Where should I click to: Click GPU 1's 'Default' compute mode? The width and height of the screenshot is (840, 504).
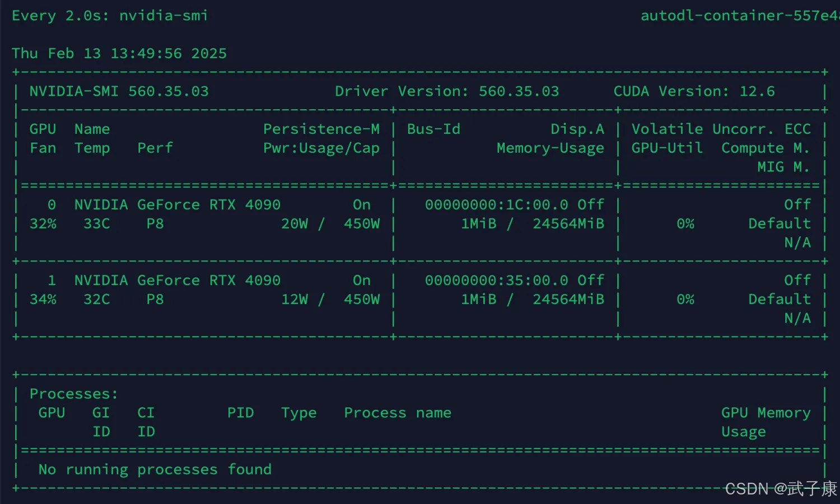(x=780, y=300)
